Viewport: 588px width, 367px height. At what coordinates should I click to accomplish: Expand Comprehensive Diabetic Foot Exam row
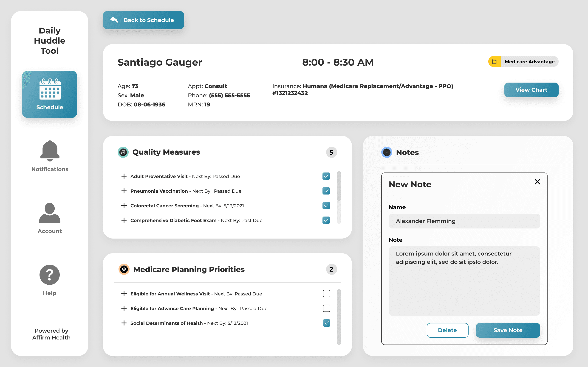point(124,220)
